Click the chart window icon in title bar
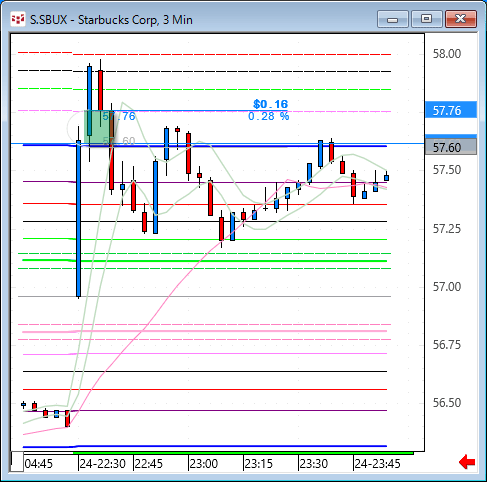This screenshot has height=482, width=487. tap(18, 19)
